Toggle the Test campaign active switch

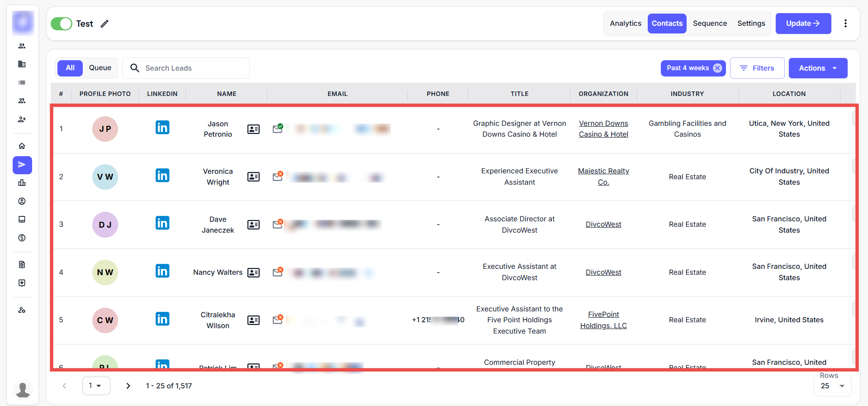click(62, 24)
